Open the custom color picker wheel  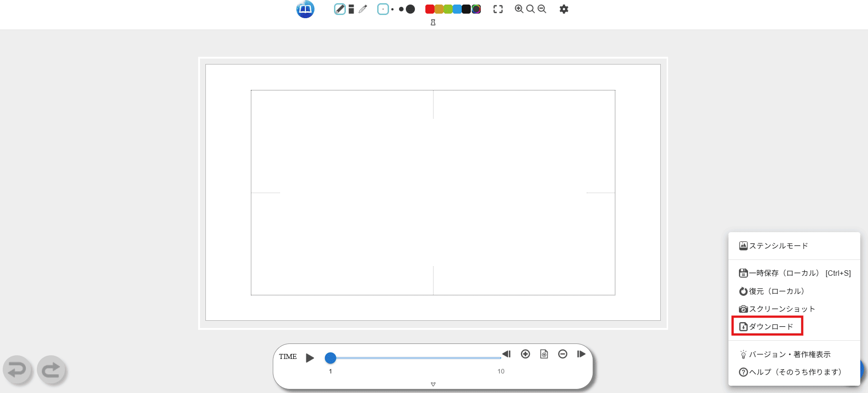click(x=476, y=9)
